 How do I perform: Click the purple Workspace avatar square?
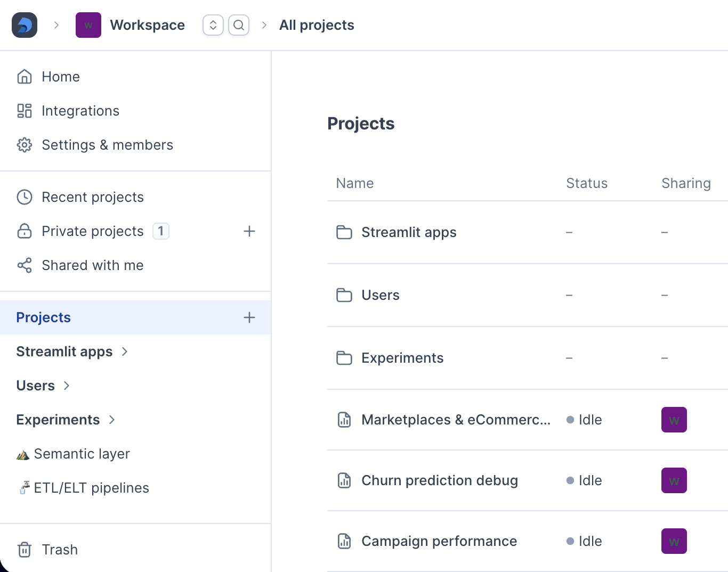pos(88,25)
